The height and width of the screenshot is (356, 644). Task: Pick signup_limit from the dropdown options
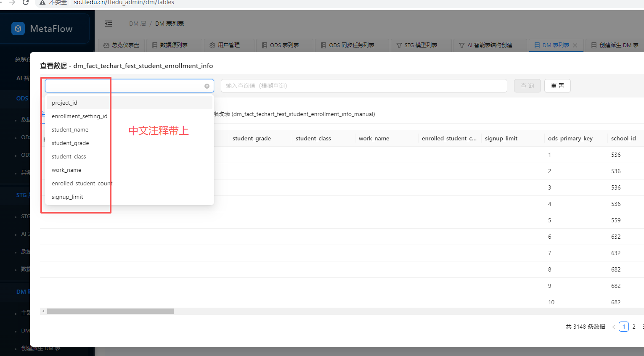pos(67,197)
